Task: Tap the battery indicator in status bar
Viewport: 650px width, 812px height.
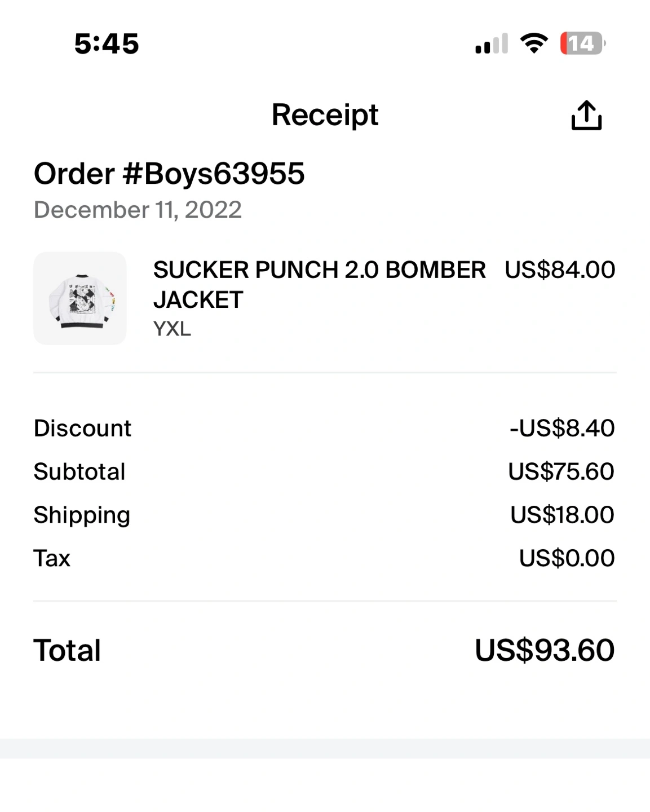Action: (x=582, y=43)
